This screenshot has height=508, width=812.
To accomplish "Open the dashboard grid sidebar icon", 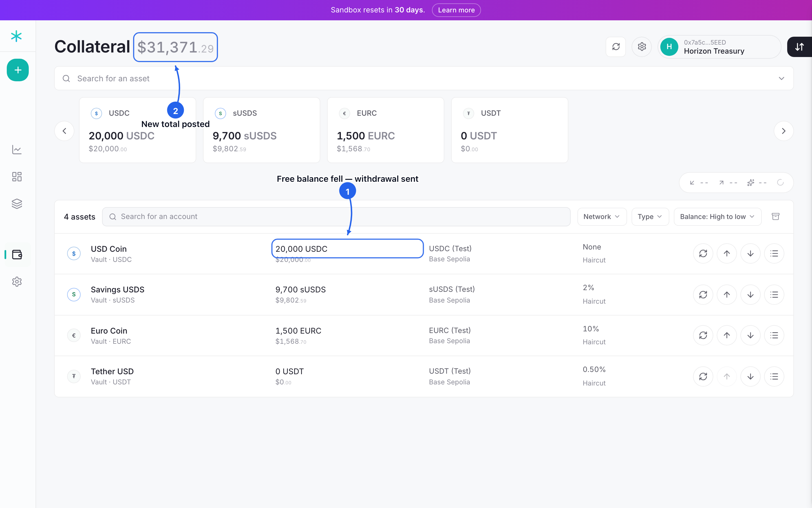I will point(17,177).
